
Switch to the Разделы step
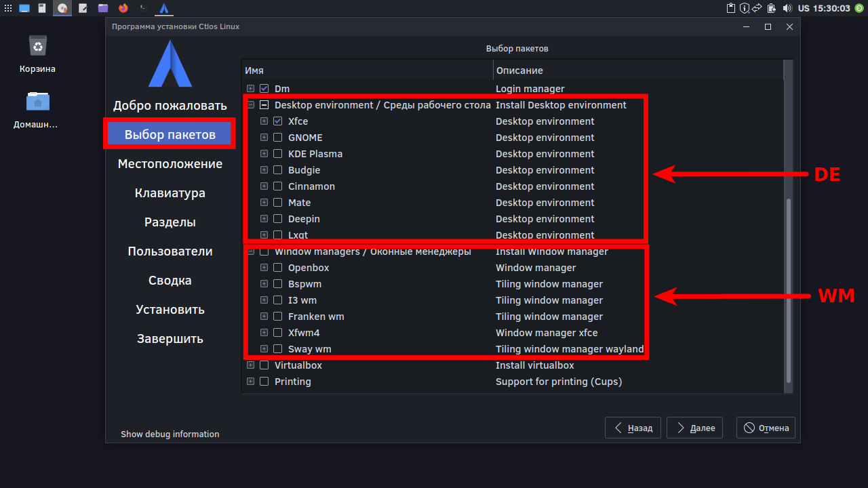170,222
